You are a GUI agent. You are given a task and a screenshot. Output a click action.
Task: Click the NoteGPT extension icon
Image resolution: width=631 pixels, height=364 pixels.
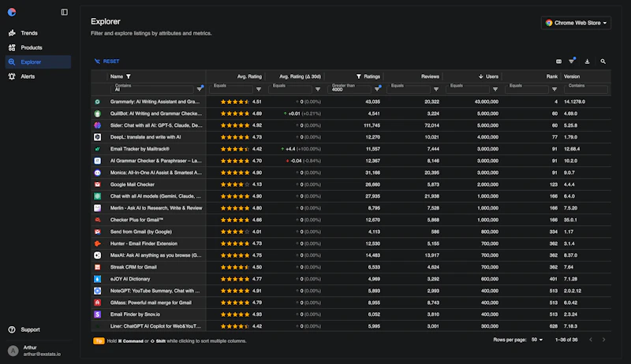(x=97, y=291)
